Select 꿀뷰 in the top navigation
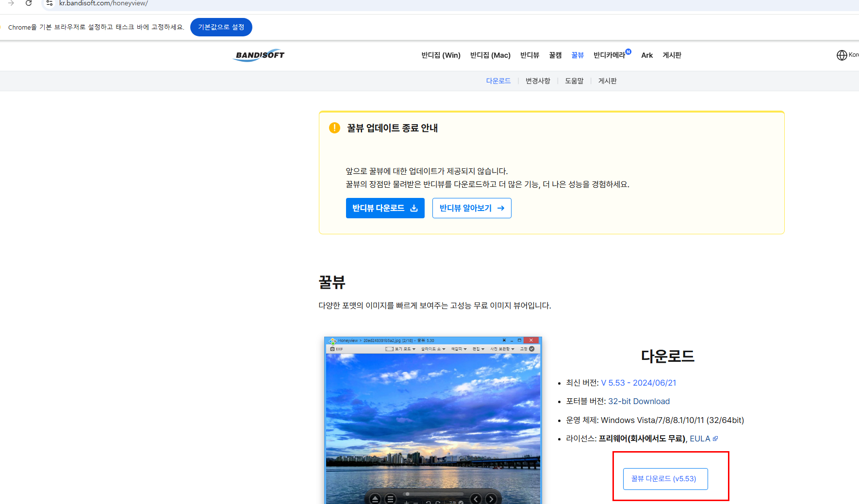 tap(578, 55)
